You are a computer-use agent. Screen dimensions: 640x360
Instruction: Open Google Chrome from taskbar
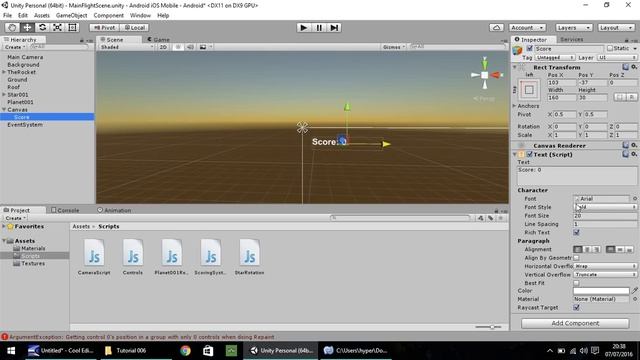[x=185, y=351]
